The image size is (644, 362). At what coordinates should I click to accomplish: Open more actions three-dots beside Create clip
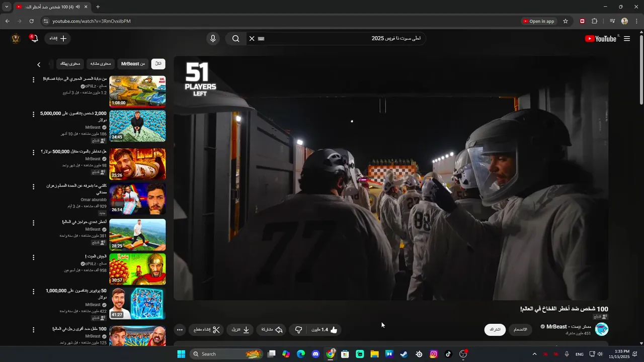click(x=180, y=330)
